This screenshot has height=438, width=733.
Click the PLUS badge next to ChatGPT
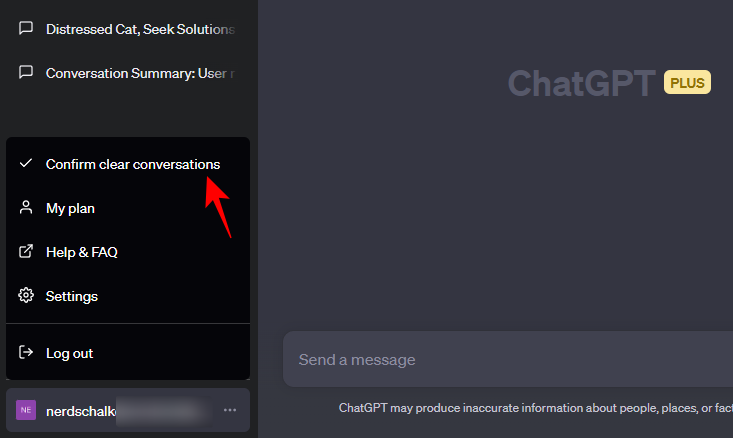pyautogui.click(x=687, y=83)
